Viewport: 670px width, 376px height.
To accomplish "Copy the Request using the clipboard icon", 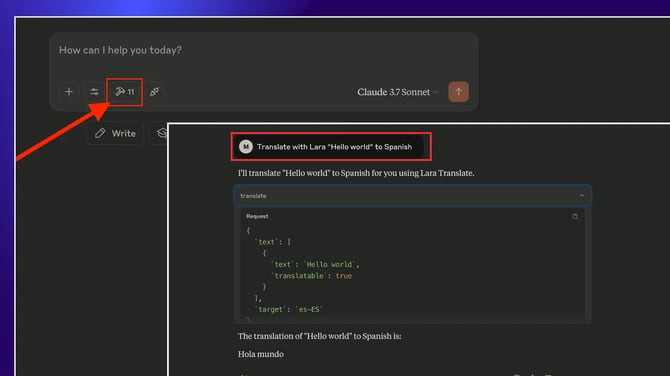I will click(x=575, y=216).
